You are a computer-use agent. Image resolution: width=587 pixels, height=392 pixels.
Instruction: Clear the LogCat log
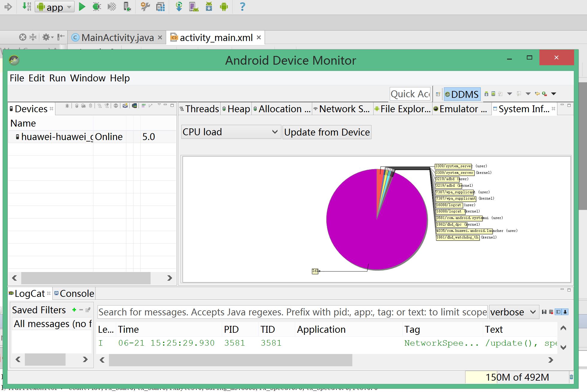point(551,312)
